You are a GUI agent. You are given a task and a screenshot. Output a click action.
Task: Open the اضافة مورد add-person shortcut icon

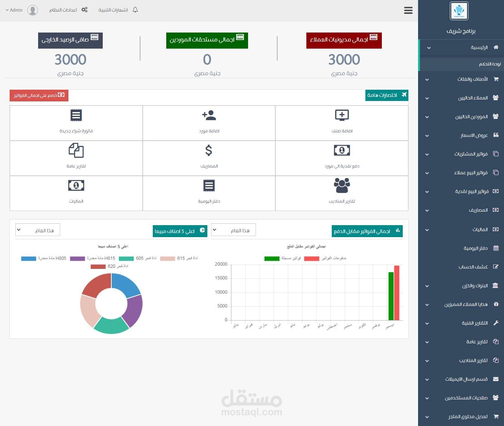pos(209,115)
